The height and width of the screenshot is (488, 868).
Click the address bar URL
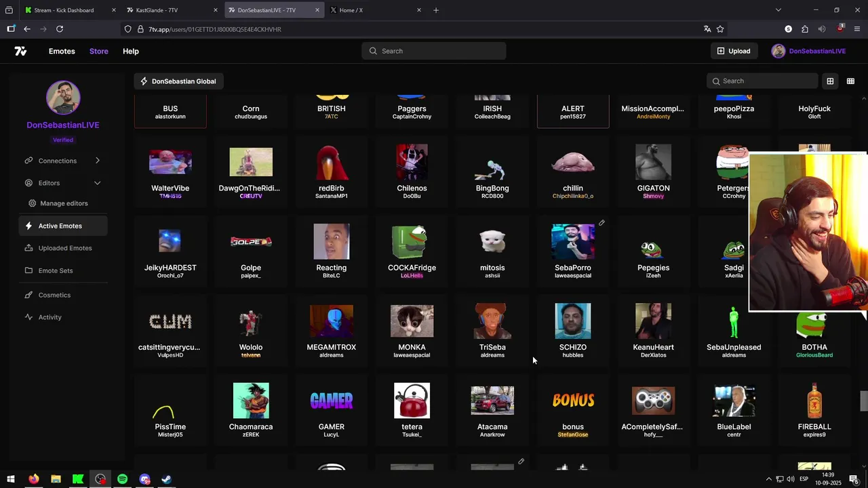(x=214, y=29)
